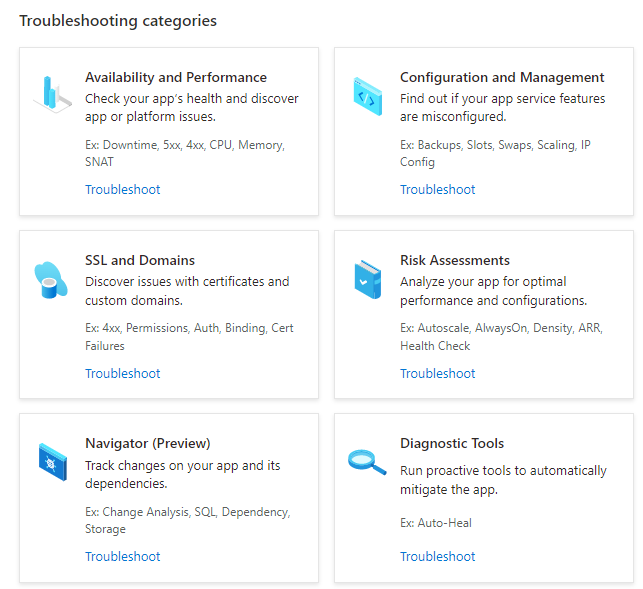Click the Configuration and Management code icon
643x589 pixels.
[368, 96]
